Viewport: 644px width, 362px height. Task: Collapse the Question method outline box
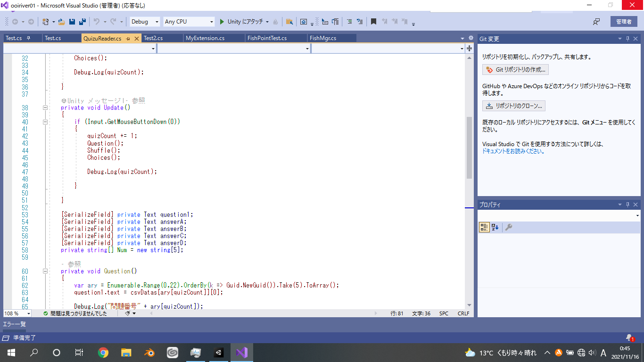point(45,271)
